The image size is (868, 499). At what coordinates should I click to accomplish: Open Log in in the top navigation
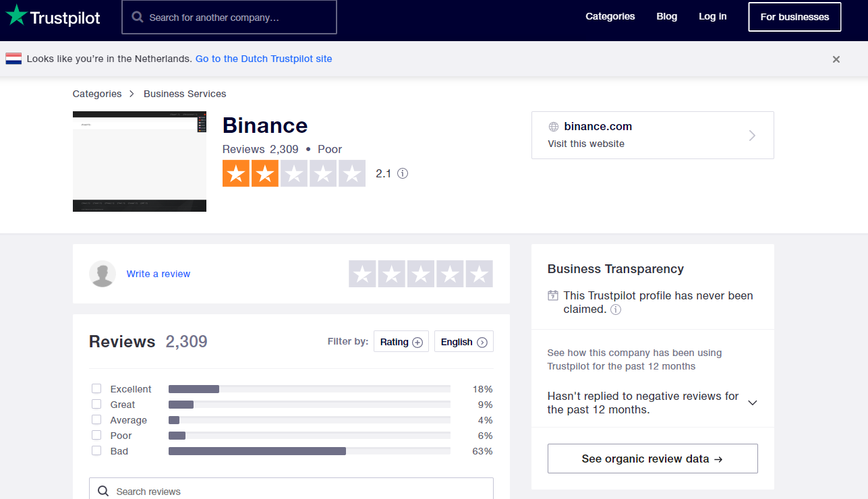pyautogui.click(x=713, y=16)
